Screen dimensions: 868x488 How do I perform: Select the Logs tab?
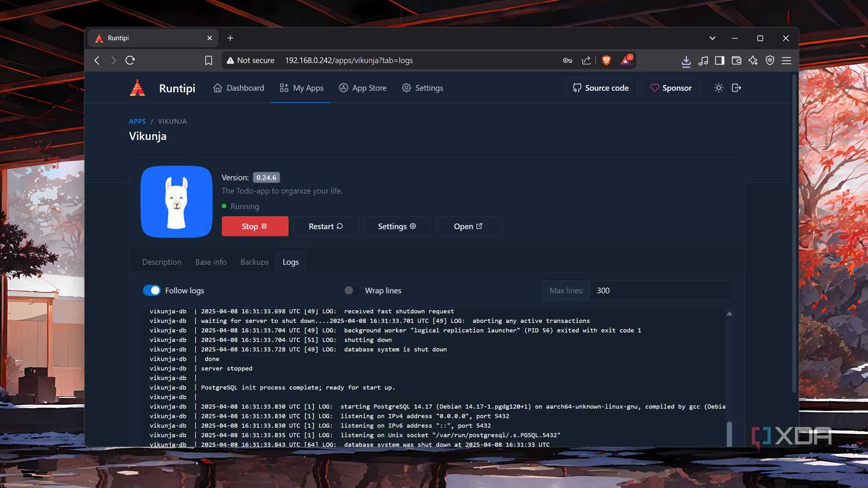290,262
